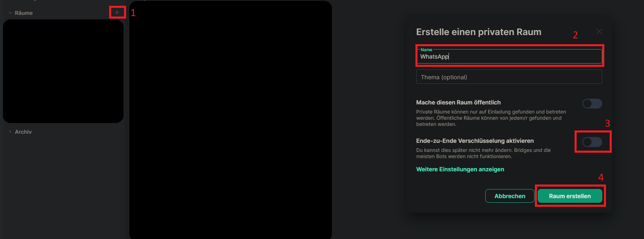Toggle the 'Mache diesen Raum öffentlich' switch
The width and height of the screenshot is (644, 239).
coord(592,104)
